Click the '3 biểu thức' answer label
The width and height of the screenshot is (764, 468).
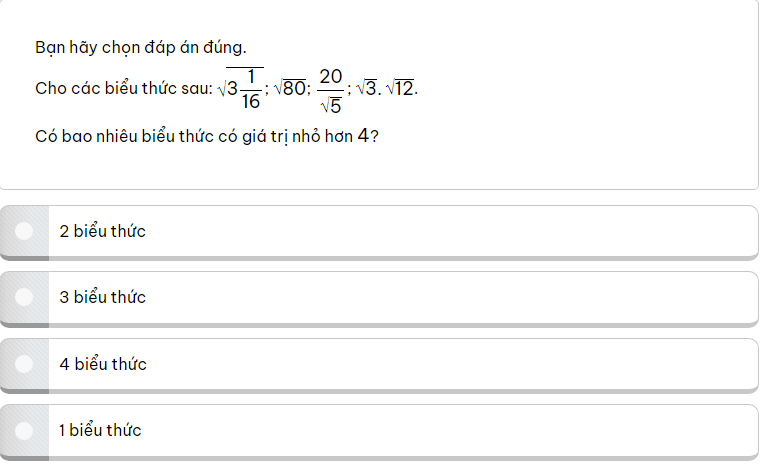click(x=103, y=297)
